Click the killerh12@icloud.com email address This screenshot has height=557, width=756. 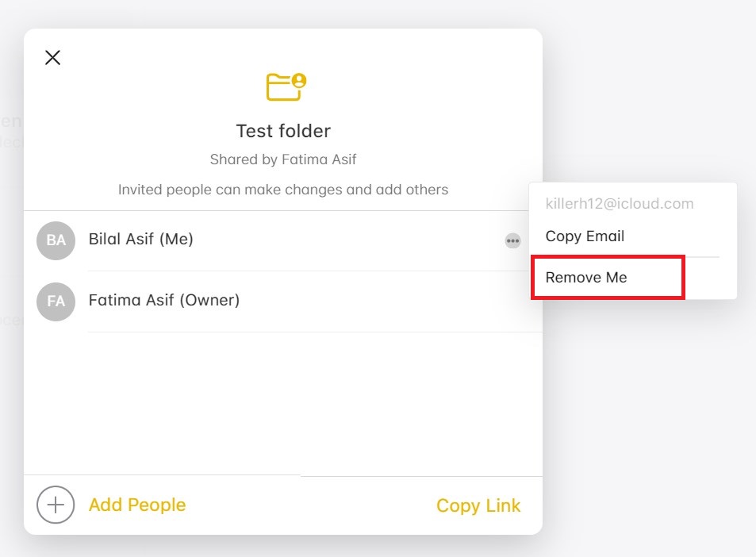[620, 204]
